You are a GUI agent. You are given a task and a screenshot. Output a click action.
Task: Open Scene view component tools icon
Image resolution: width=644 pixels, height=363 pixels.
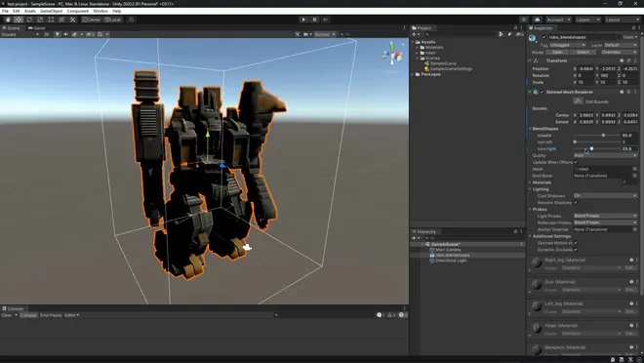[x=298, y=34]
